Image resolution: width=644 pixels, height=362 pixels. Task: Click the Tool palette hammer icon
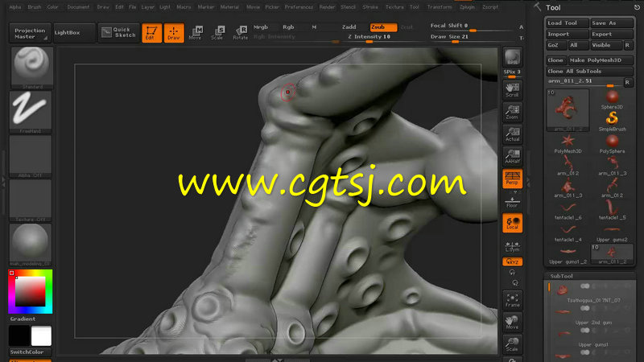[537, 7]
